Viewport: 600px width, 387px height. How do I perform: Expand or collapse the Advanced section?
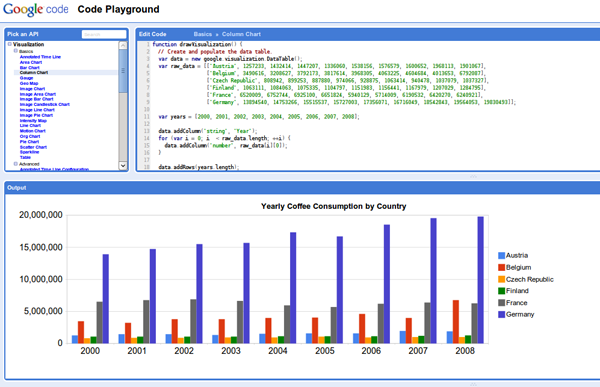[16, 164]
